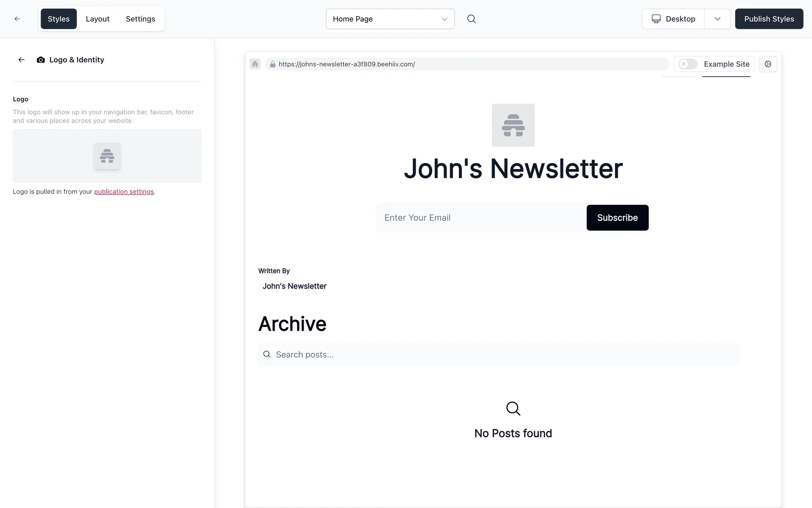This screenshot has height=508, width=812.
Task: Go back from Logo & Identity panel
Action: click(x=22, y=60)
